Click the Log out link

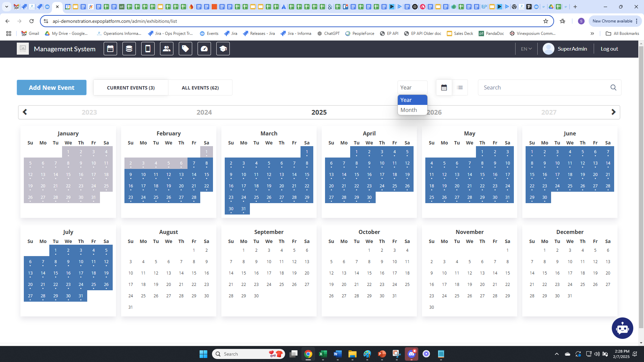tap(609, 49)
